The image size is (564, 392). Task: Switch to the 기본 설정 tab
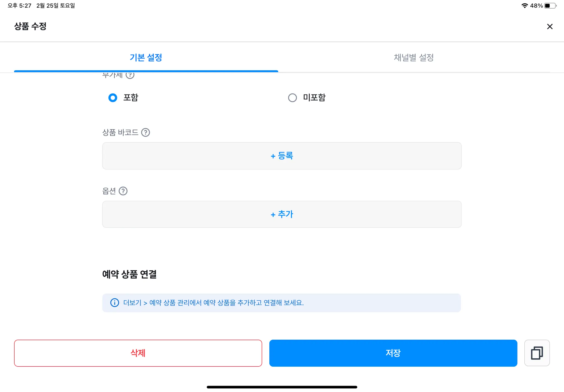tap(146, 58)
